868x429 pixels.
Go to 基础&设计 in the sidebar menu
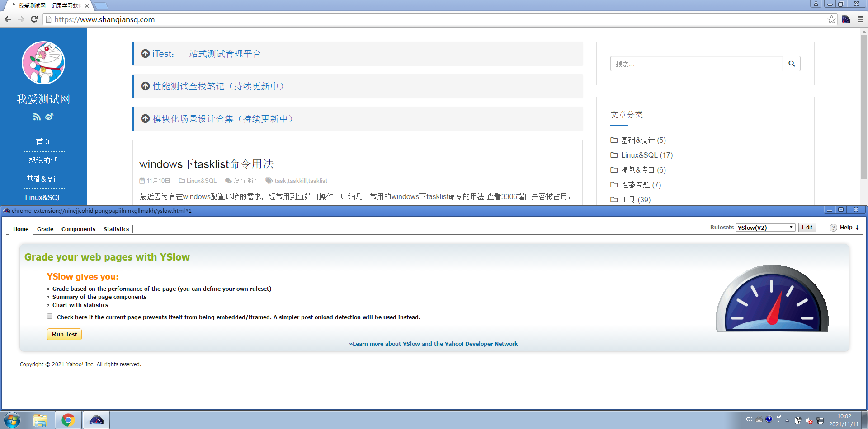pos(43,179)
